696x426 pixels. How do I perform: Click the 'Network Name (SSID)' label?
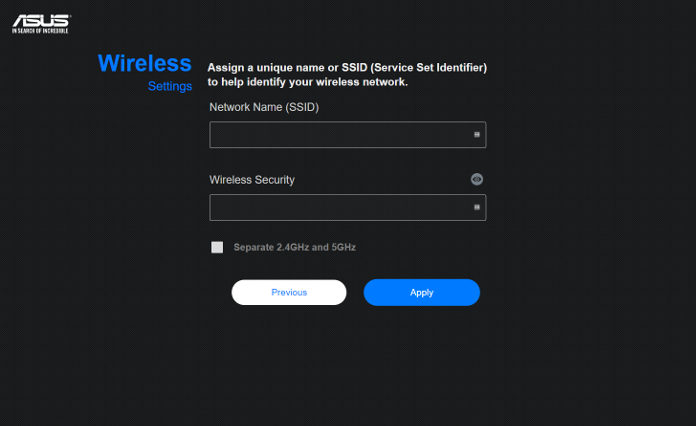coord(264,107)
